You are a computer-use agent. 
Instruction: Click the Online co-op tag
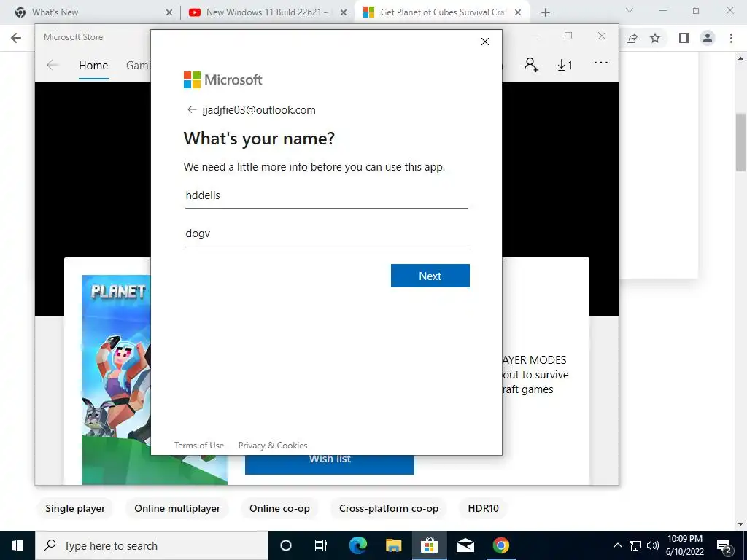279,508
